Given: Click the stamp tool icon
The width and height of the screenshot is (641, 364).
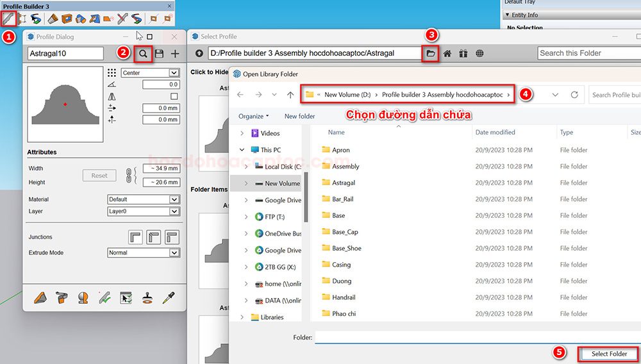Looking at the screenshot, I should click(147, 298).
